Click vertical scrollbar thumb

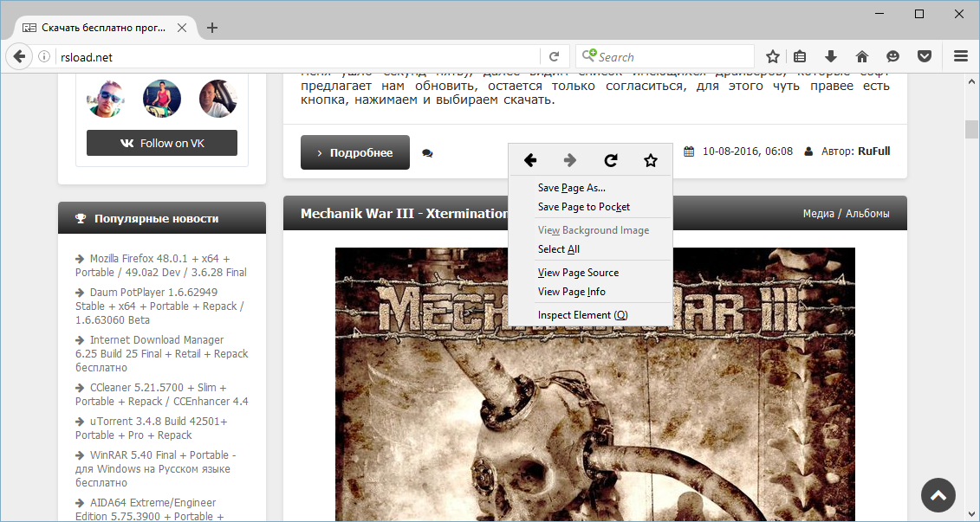971,129
